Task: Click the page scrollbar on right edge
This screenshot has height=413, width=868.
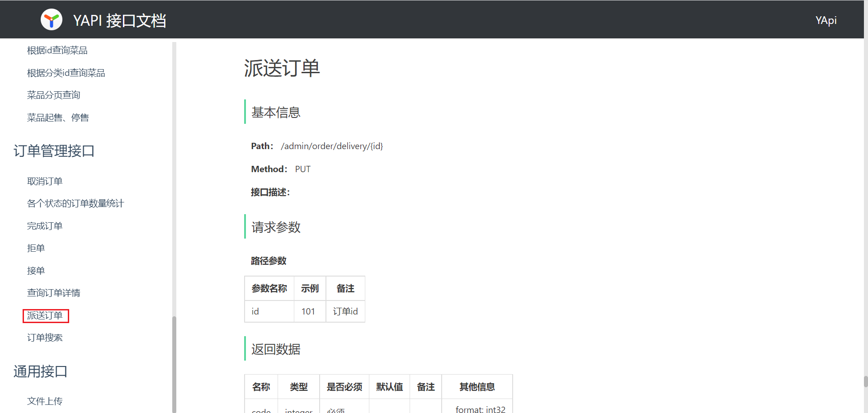Action: 865,382
